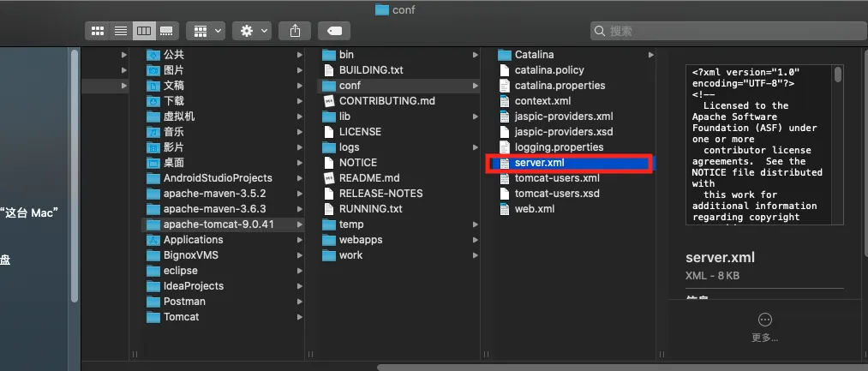Select the apache-tomcat-9.0.41 folder
The width and height of the screenshot is (868, 371).
click(x=223, y=224)
